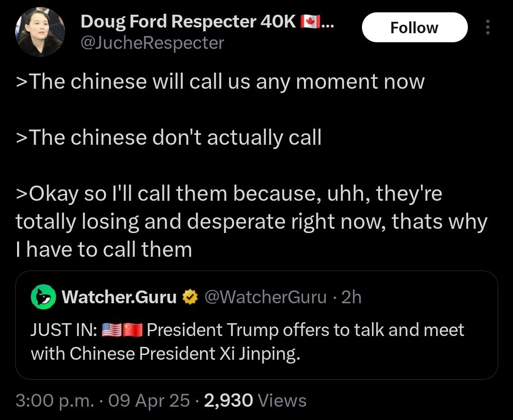The width and height of the screenshot is (513, 420).
Task: Open the three-dot more options menu
Action: [487, 27]
